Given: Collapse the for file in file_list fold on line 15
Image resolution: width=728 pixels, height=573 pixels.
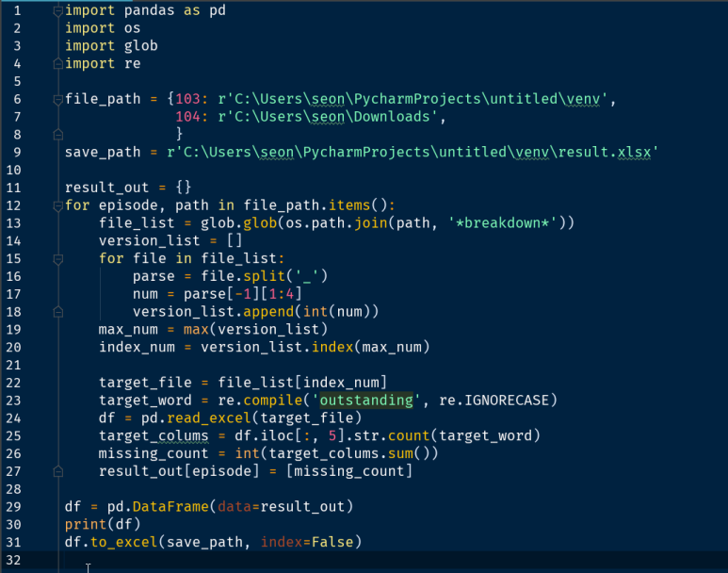Looking at the screenshot, I should [x=58, y=259].
